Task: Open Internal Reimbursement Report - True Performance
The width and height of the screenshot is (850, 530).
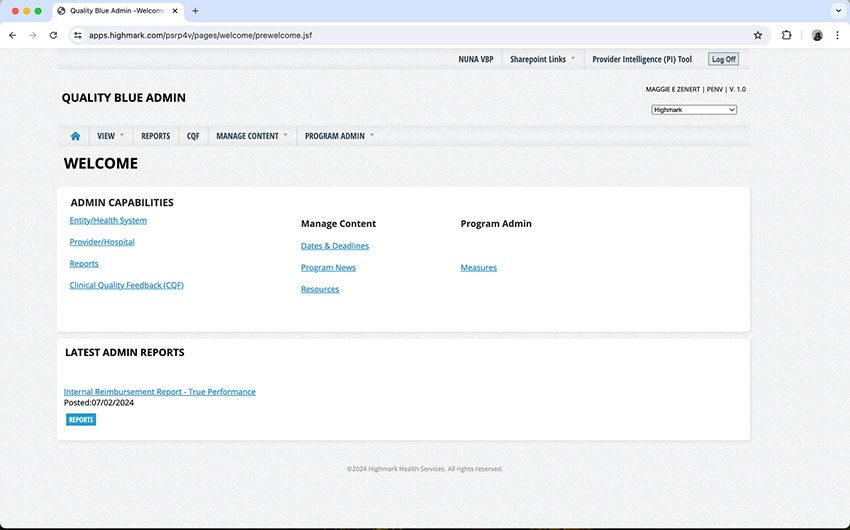Action: coord(160,392)
